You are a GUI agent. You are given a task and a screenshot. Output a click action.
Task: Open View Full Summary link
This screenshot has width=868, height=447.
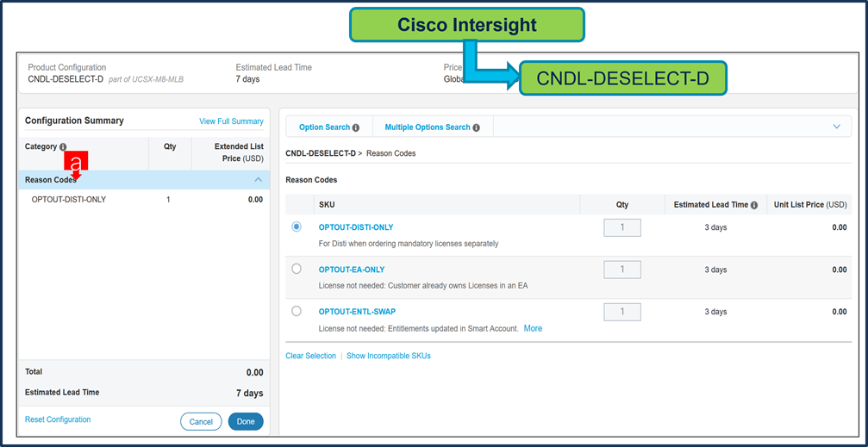[x=231, y=121]
